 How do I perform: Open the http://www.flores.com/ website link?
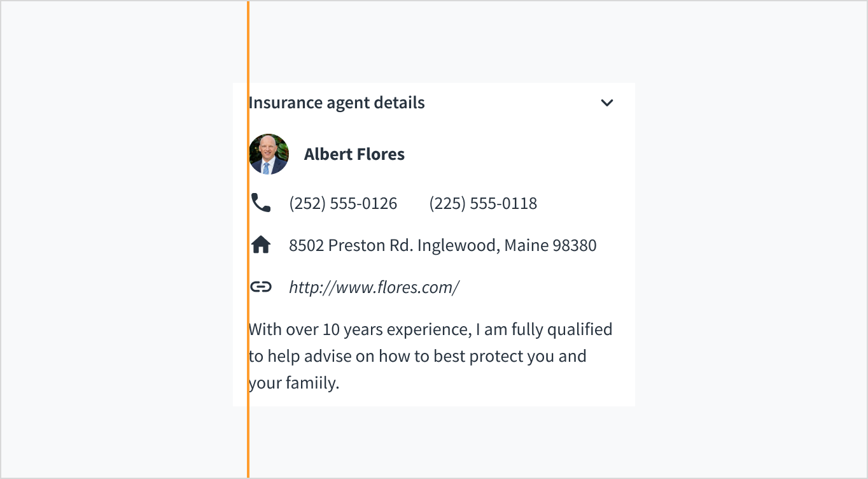[x=374, y=287]
